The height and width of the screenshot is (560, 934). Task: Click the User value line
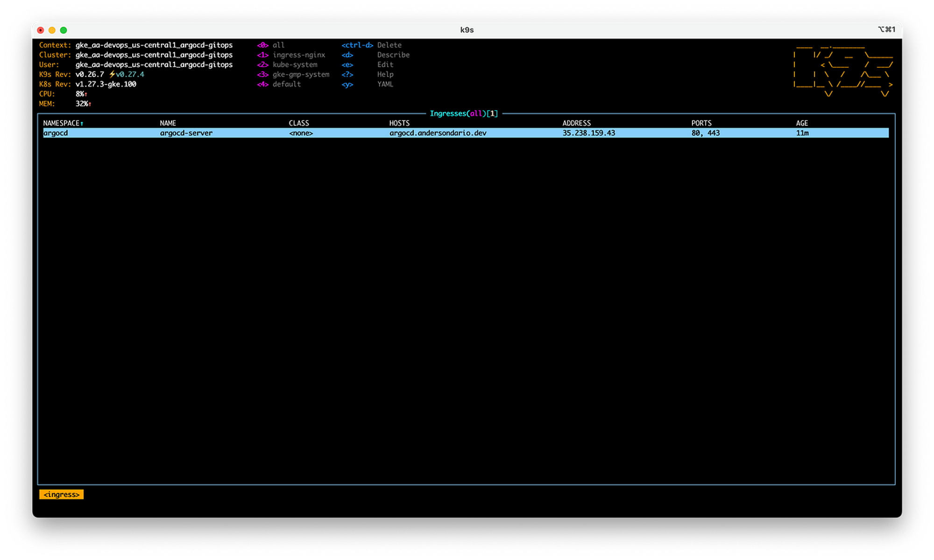click(154, 65)
